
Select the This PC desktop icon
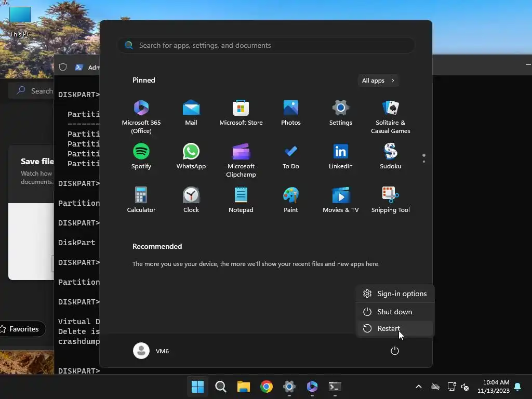(20, 22)
